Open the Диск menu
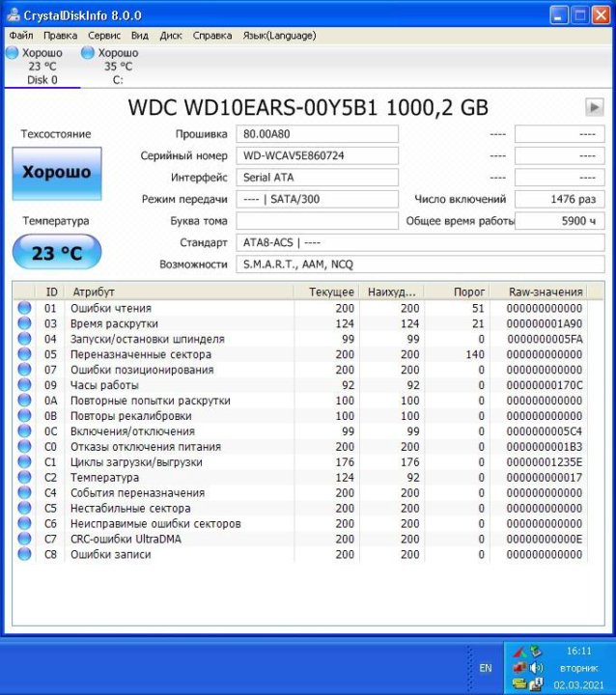The width and height of the screenshot is (616, 695). [171, 36]
